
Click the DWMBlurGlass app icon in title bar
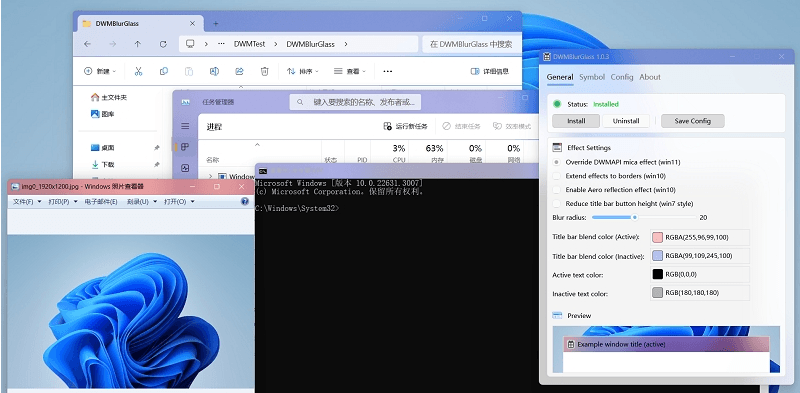coord(546,56)
